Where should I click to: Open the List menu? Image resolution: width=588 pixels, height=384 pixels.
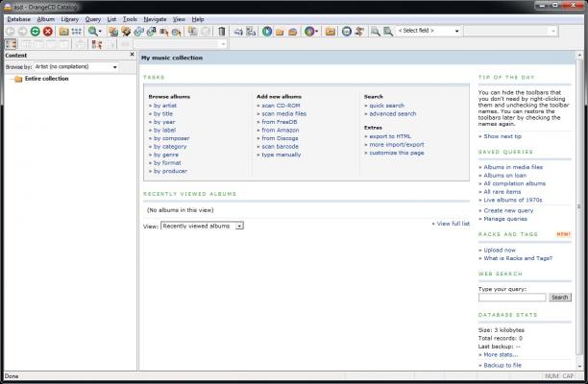pos(111,19)
